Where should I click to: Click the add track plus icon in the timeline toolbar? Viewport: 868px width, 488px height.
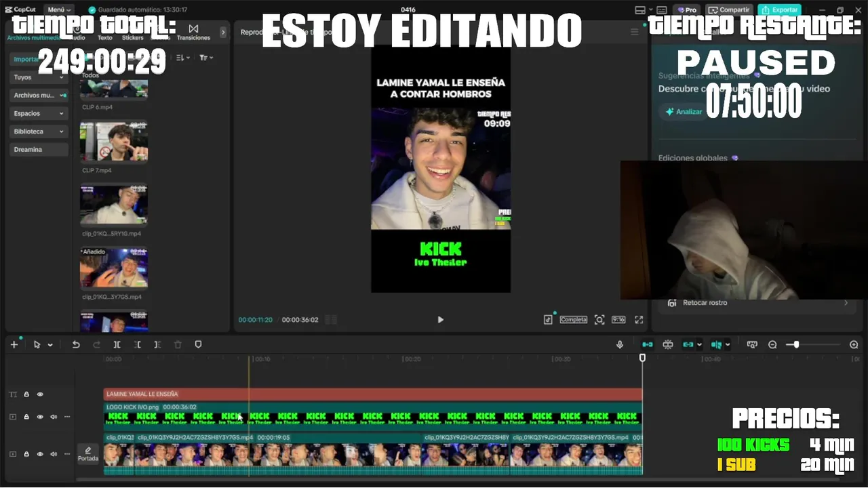pos(14,344)
